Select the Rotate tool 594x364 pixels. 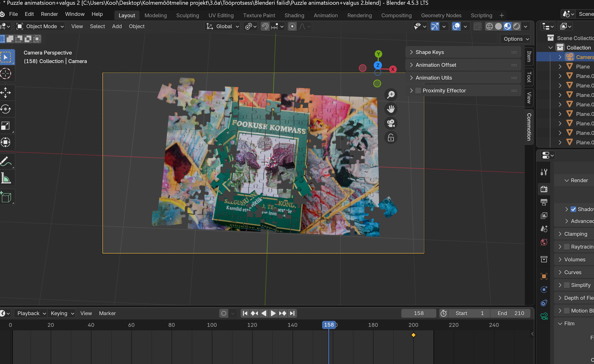(6, 109)
